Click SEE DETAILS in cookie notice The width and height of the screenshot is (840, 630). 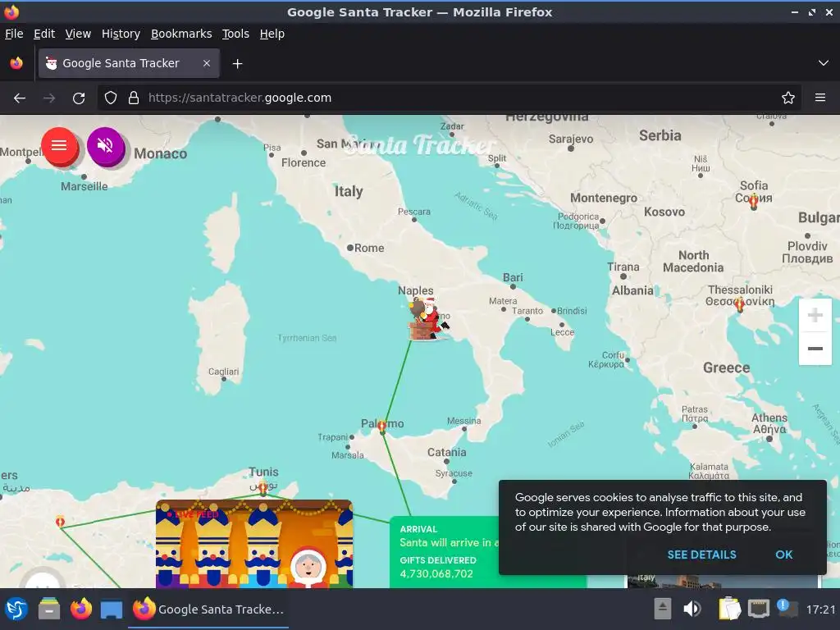701,555
